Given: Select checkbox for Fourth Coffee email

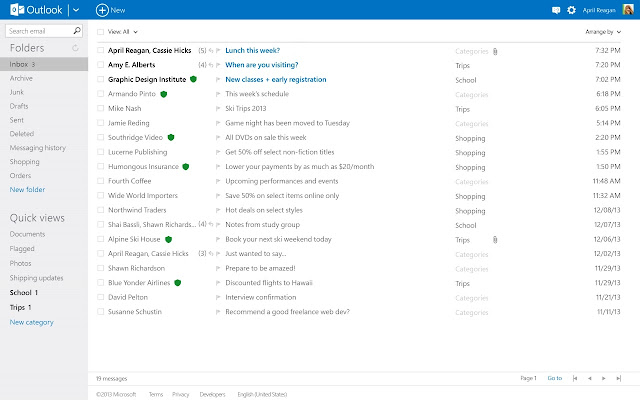Looking at the screenshot, I should point(101,181).
